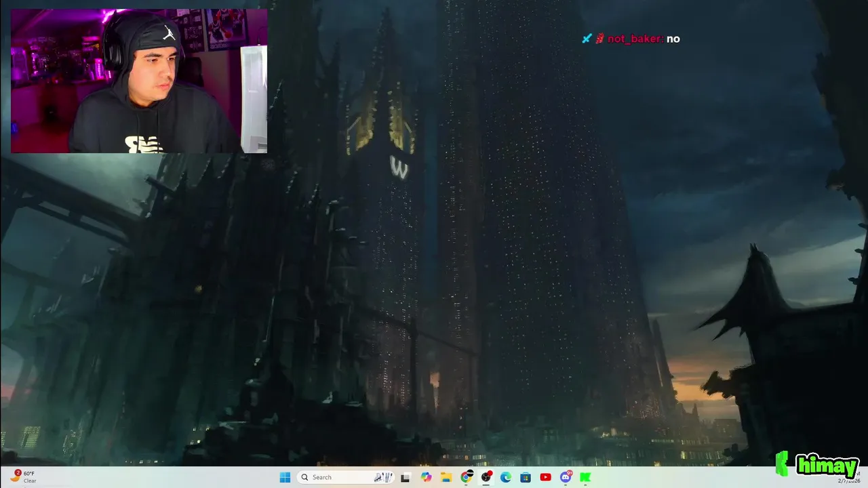Switch to OBS Studio taskbar icon

486,477
